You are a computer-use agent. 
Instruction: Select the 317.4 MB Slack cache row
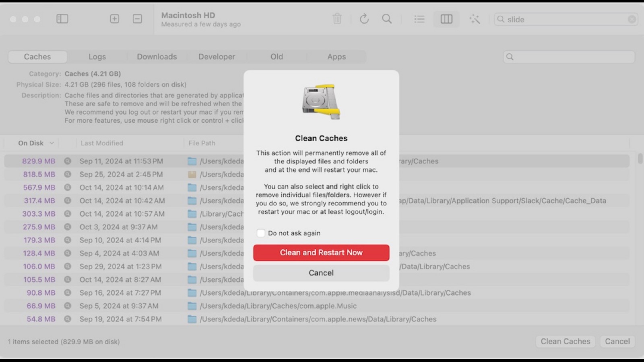[317, 200]
